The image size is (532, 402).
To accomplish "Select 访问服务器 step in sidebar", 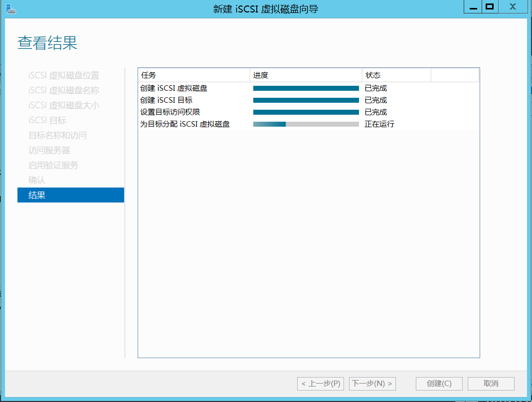I will (x=49, y=150).
